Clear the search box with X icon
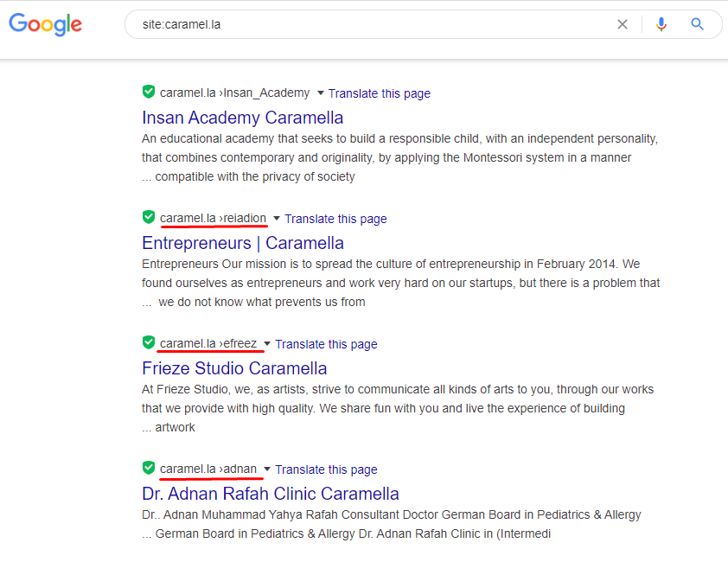The width and height of the screenshot is (728, 562). (623, 24)
